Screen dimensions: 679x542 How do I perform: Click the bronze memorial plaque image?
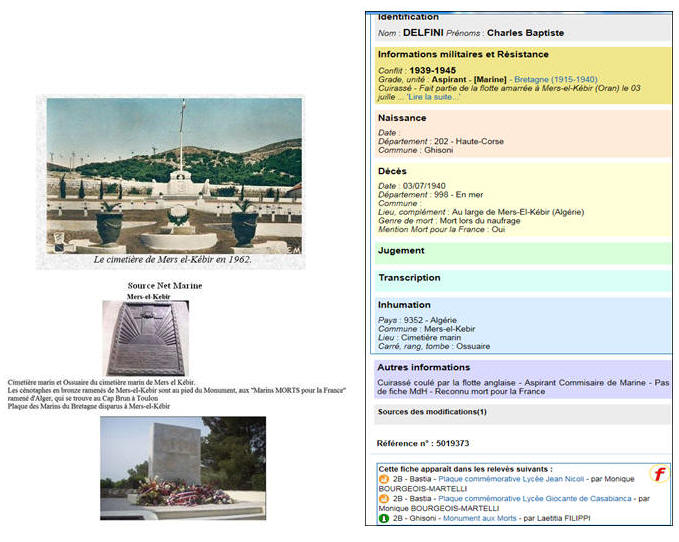pyautogui.click(x=145, y=339)
